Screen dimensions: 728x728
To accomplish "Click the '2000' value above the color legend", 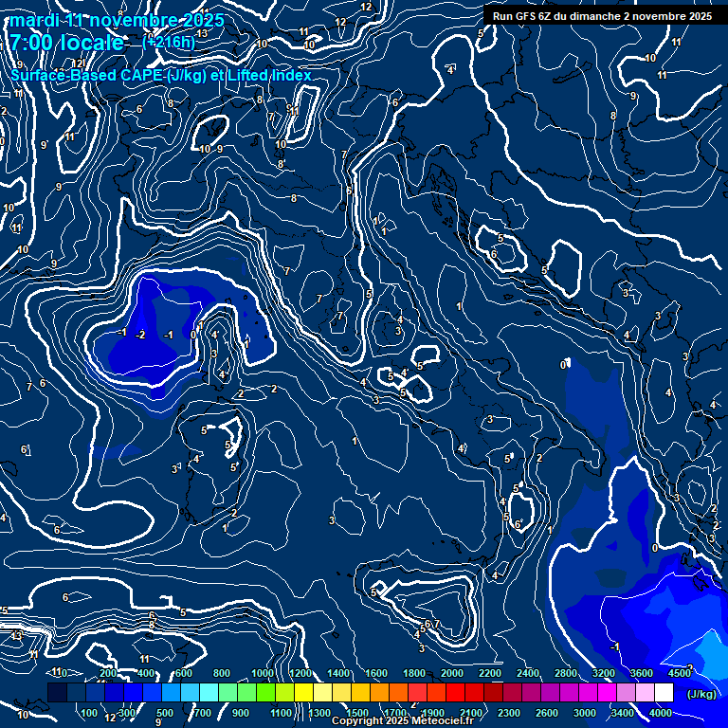I will (452, 673).
